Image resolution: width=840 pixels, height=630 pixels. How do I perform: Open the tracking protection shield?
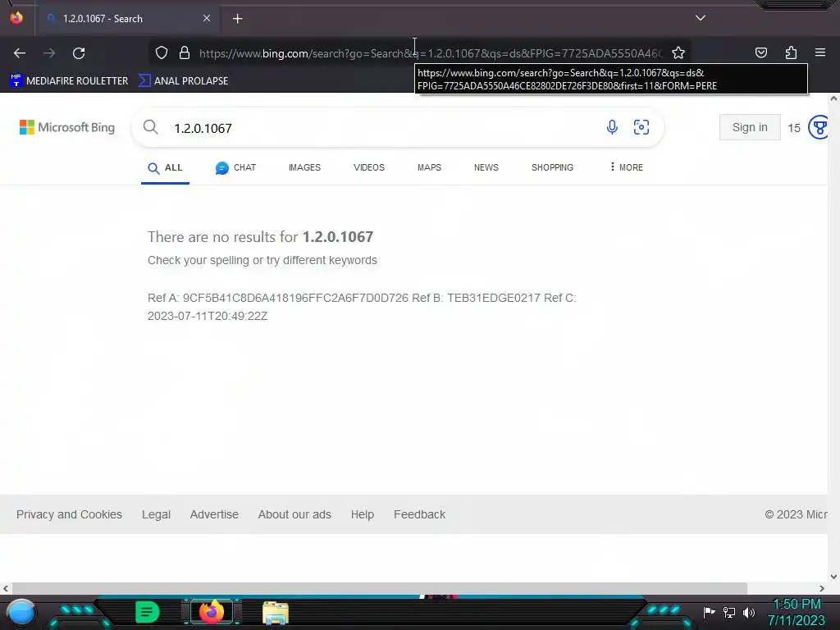tap(162, 53)
